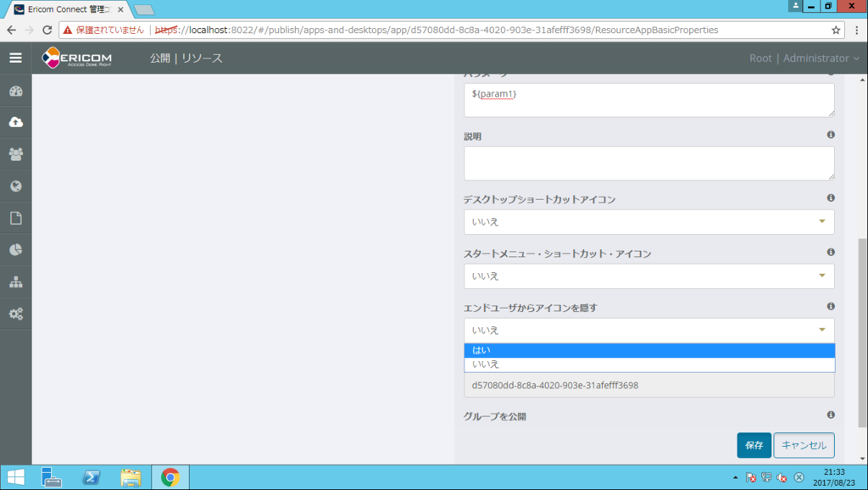This screenshot has width=868, height=490.
Task: Expand the Administrator user menu
Action: click(821, 58)
